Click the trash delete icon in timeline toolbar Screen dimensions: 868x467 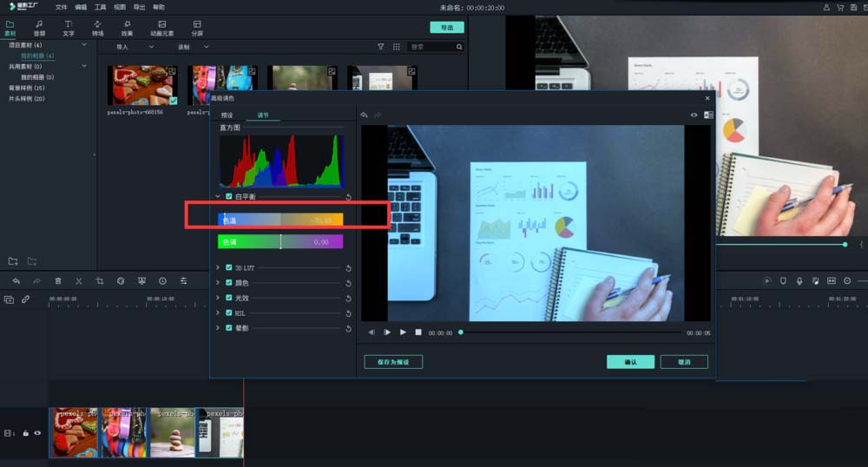(x=58, y=281)
